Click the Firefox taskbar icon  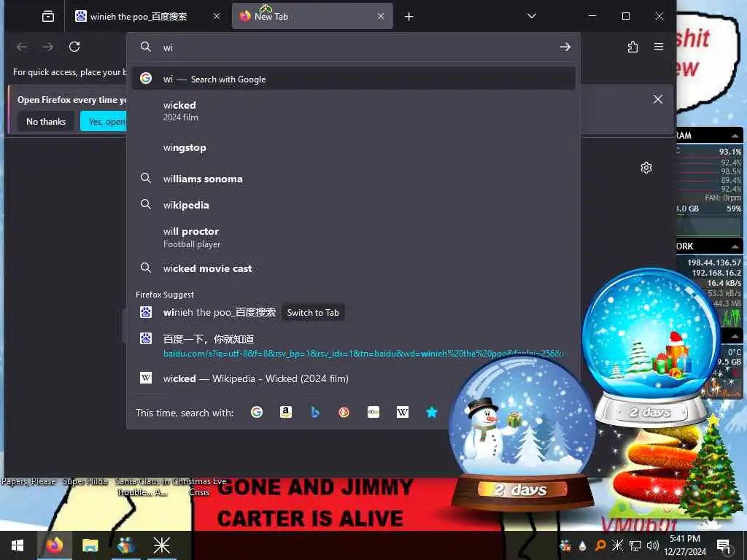click(54, 545)
